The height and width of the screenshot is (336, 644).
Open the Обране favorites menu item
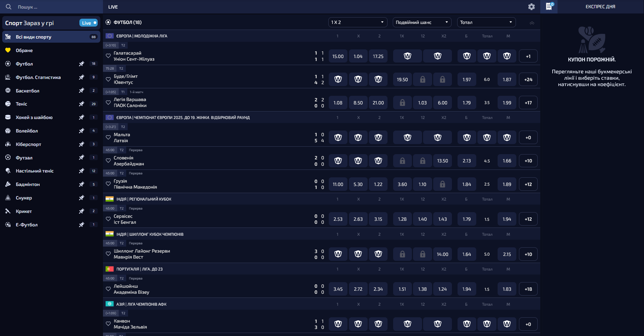click(24, 51)
